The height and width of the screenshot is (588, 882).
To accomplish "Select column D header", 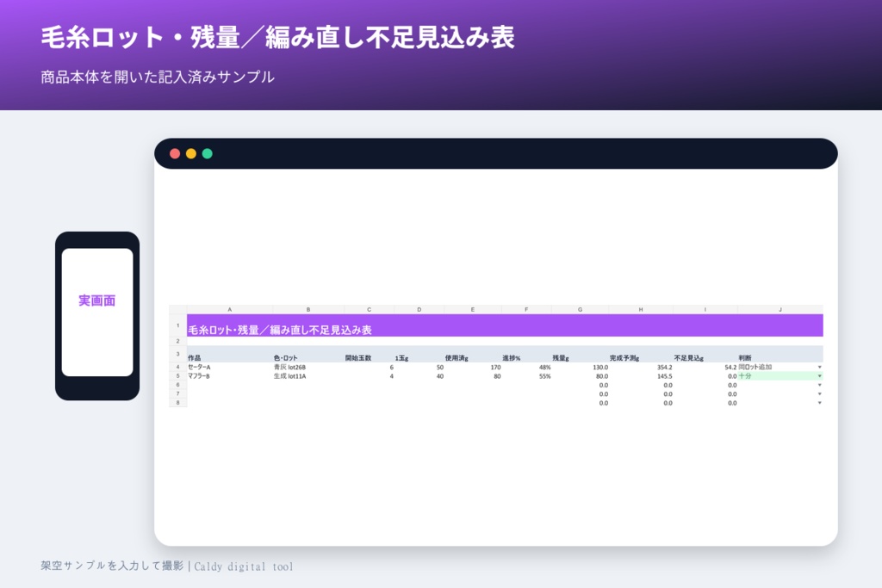I will (x=419, y=310).
